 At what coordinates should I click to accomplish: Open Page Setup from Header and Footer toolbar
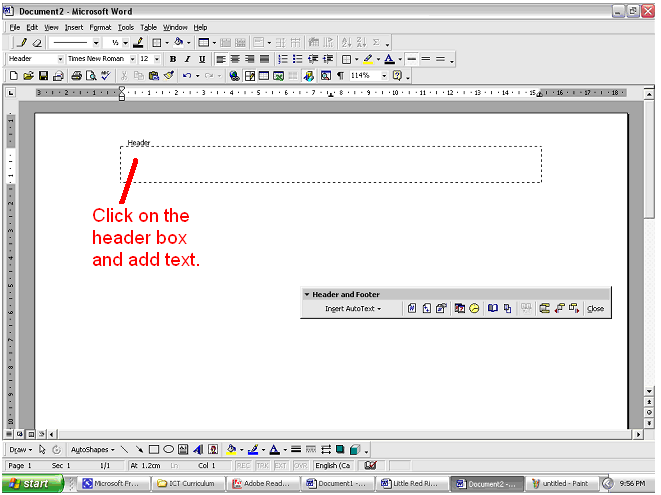pyautogui.click(x=492, y=309)
